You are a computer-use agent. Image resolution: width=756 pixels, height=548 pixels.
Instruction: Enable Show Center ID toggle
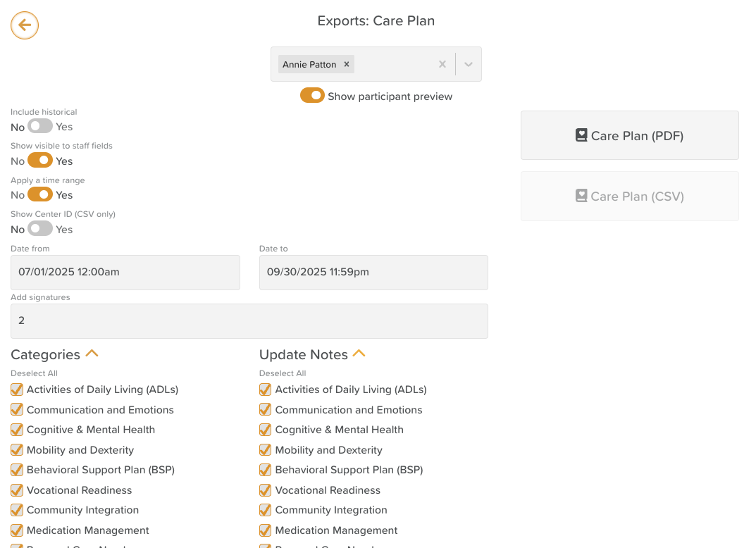[x=40, y=229]
